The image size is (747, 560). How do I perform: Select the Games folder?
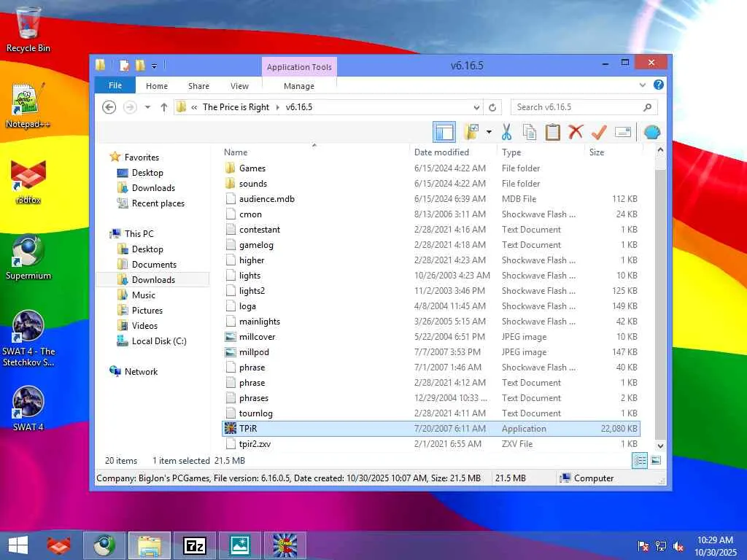(431, 168)
